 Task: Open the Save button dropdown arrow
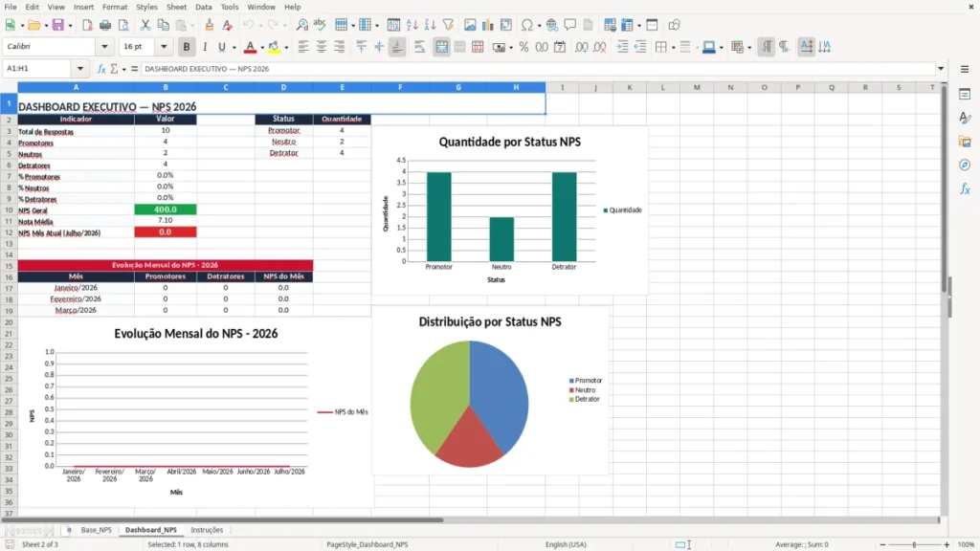70,26
